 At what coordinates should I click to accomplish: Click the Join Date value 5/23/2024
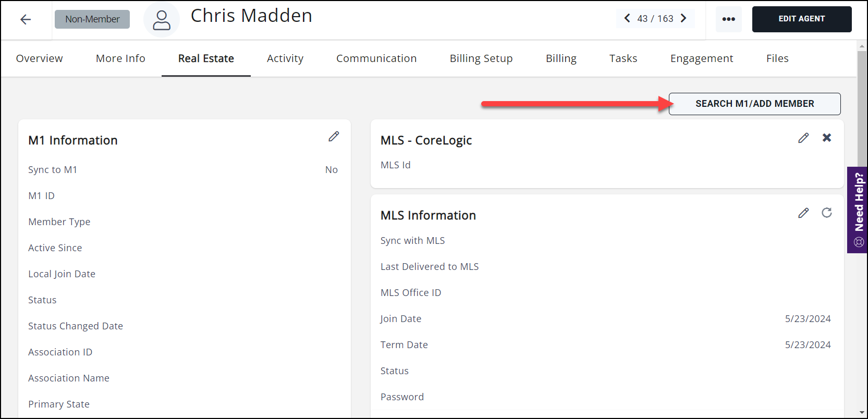coord(808,319)
